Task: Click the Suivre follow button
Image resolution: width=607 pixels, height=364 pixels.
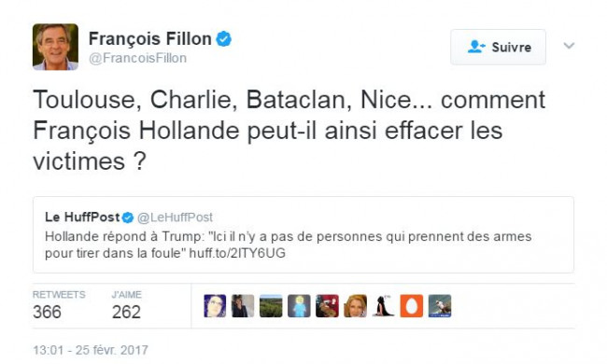Action: [499, 48]
